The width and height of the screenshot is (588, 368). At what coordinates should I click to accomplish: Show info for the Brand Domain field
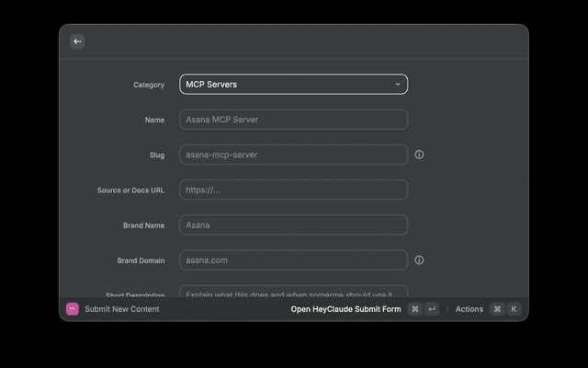click(419, 260)
